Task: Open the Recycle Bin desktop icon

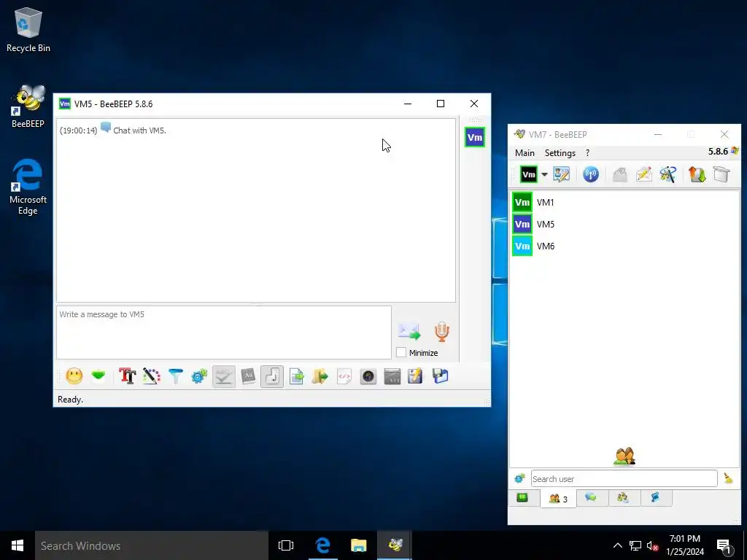Action: coord(28,29)
